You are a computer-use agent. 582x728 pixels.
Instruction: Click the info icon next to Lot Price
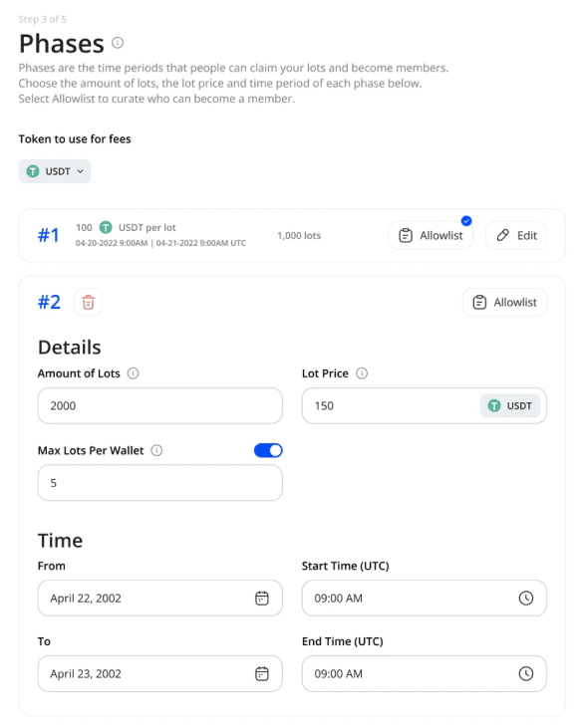pyautogui.click(x=362, y=373)
